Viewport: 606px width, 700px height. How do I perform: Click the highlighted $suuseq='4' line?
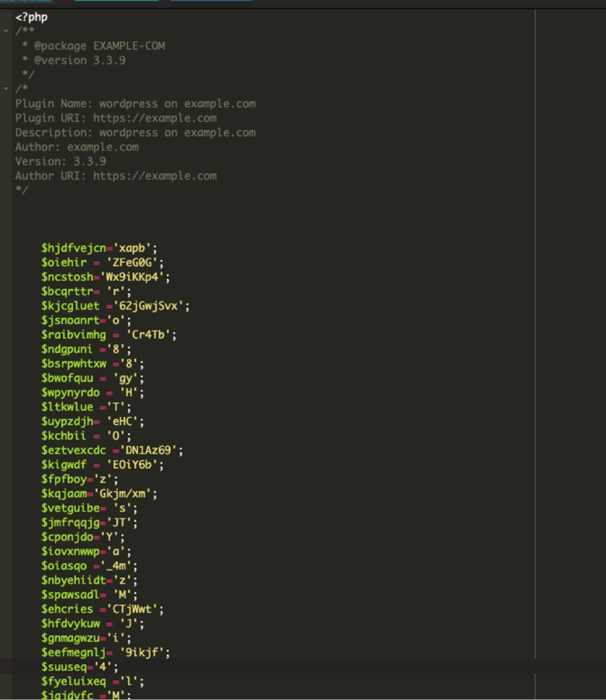coord(80,667)
